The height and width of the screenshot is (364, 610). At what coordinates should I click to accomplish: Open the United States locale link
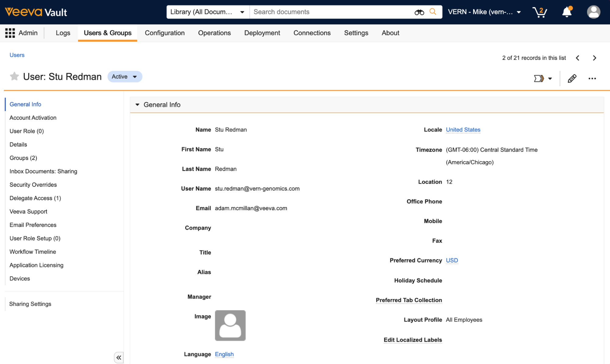pyautogui.click(x=463, y=130)
